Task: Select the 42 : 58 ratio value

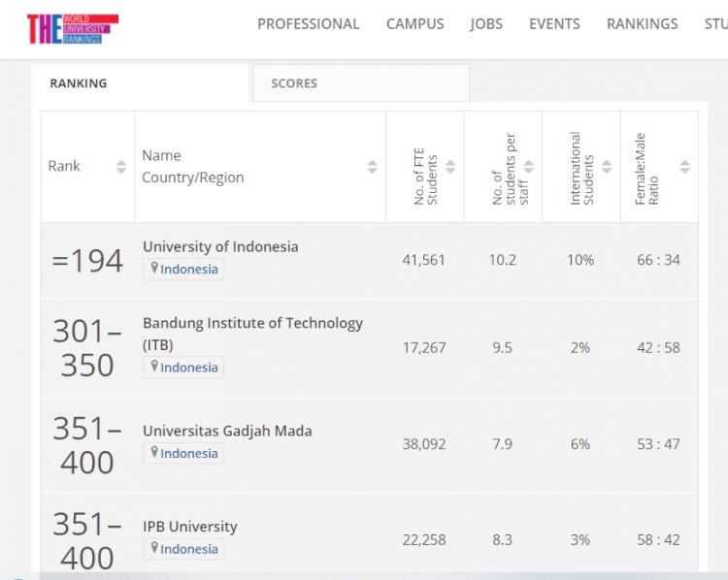Action: [658, 347]
